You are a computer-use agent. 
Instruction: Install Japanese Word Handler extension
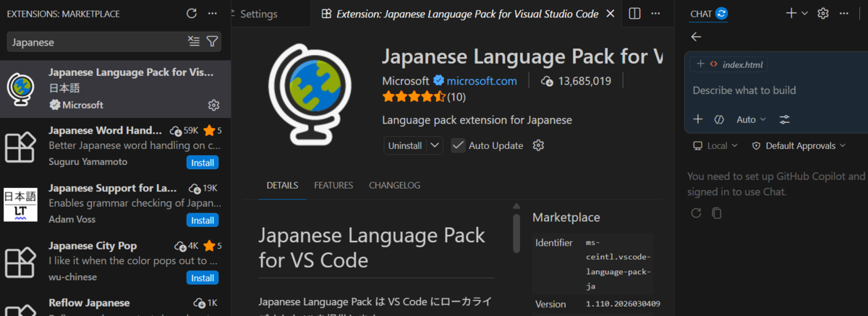point(203,162)
